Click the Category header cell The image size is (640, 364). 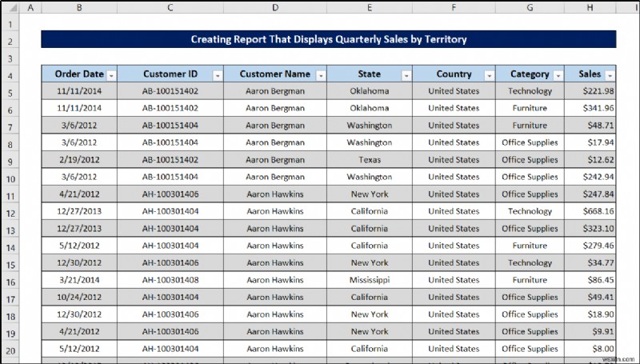[x=530, y=74]
